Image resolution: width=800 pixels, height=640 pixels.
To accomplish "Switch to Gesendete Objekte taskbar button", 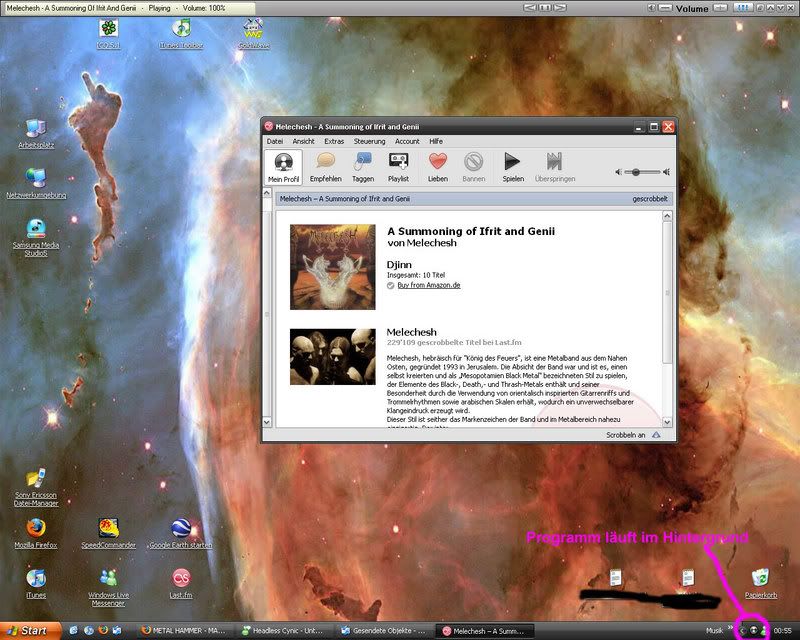I will (x=384, y=631).
